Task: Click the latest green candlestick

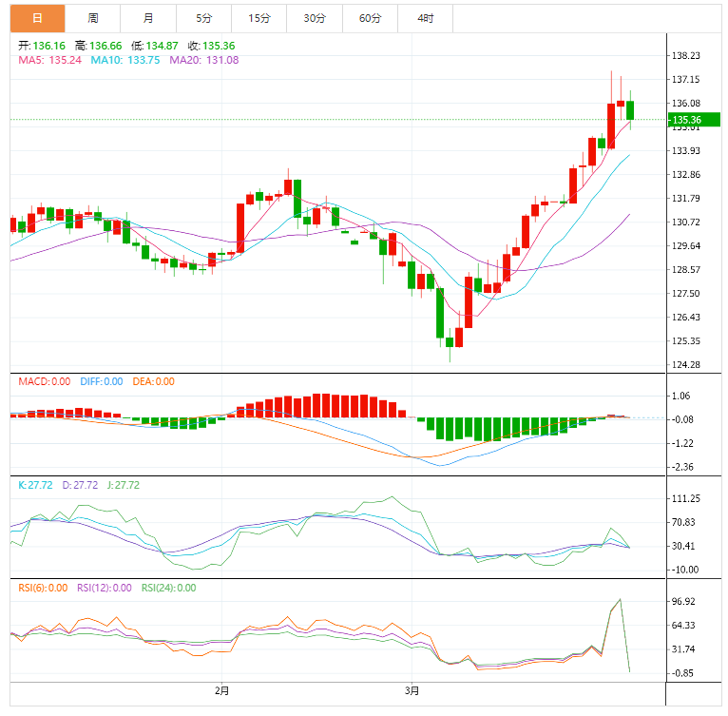Action: [x=630, y=110]
